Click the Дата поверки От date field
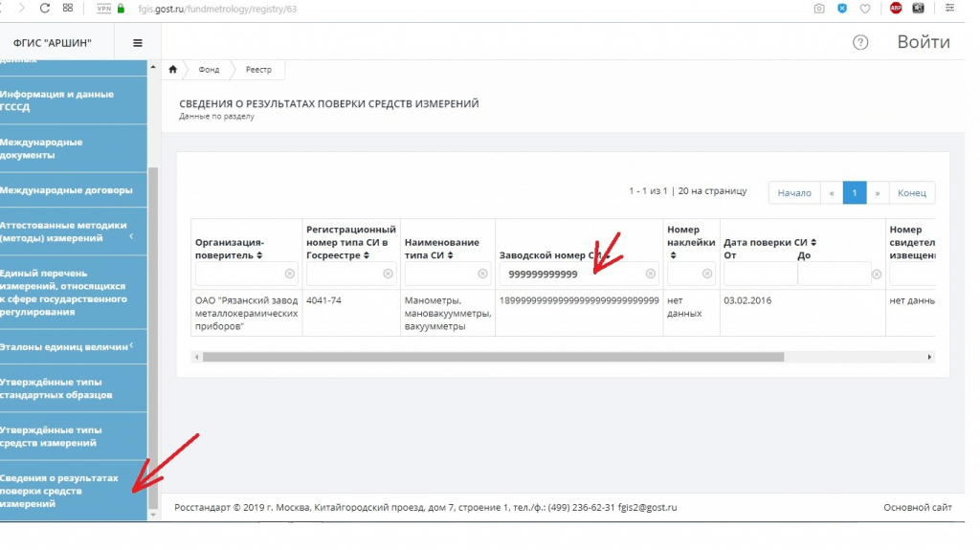Image resolution: width=980 pixels, height=550 pixels. pos(759,274)
